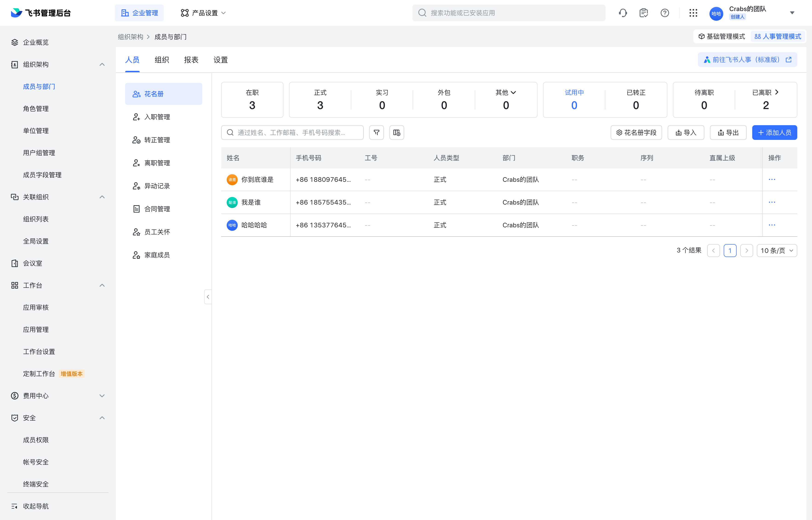
Task: Click the sidebar collapse arrow handle
Action: coord(208,297)
